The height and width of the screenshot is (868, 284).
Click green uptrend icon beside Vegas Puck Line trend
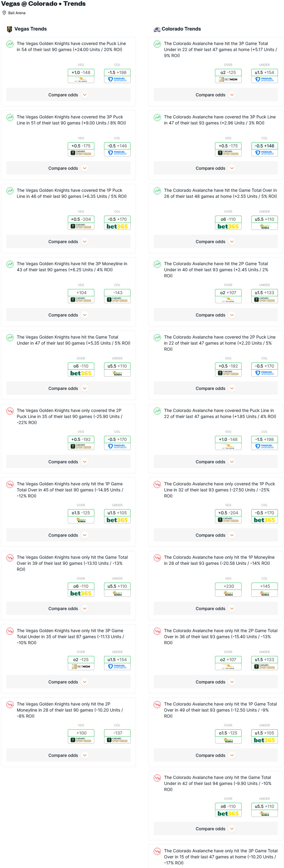tap(10, 44)
